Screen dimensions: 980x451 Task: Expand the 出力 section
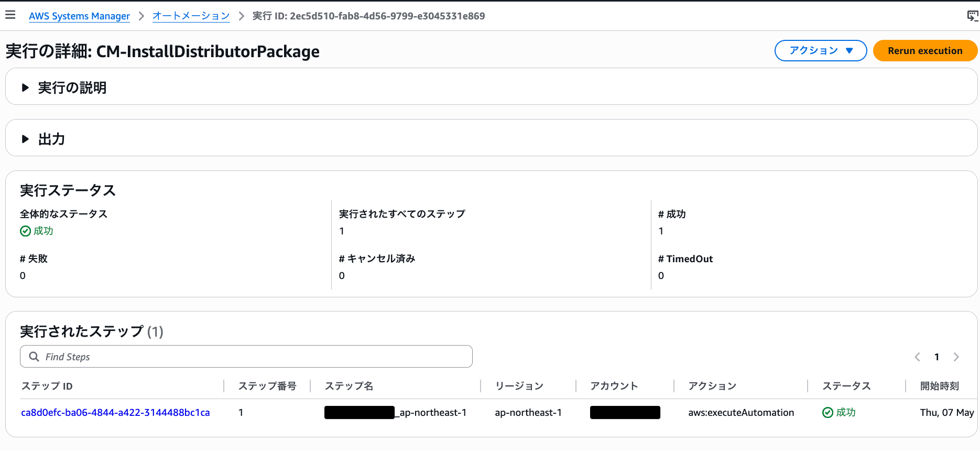point(25,139)
